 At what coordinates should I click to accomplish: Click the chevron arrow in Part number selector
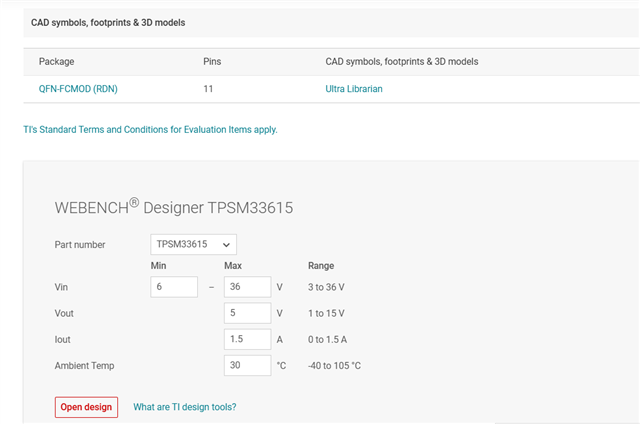226,245
